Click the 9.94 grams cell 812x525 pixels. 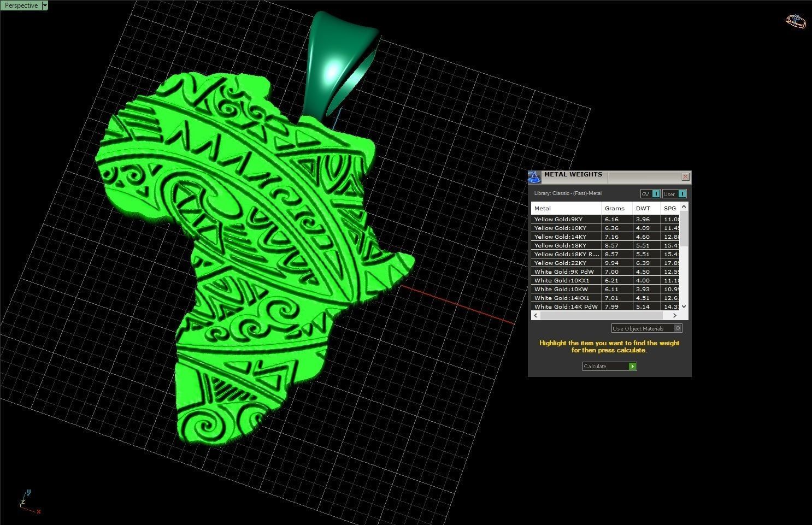point(617,263)
